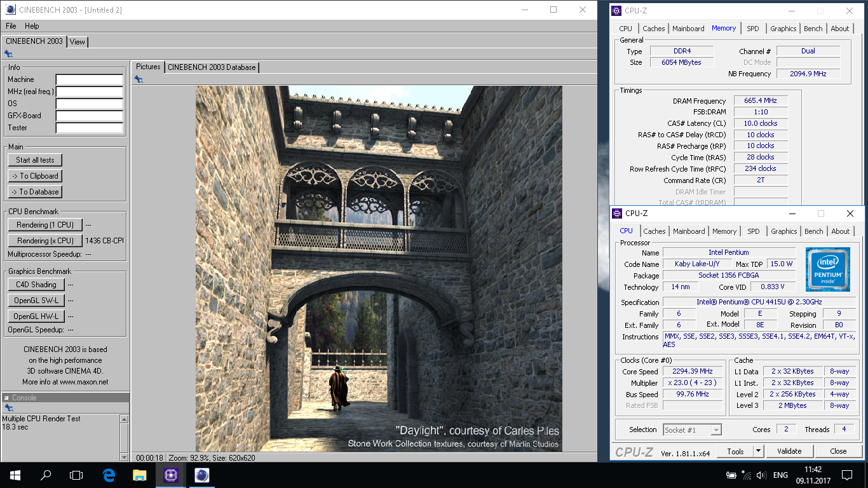
Task: Click the 1436 CB-CPU score text
Action: point(104,241)
